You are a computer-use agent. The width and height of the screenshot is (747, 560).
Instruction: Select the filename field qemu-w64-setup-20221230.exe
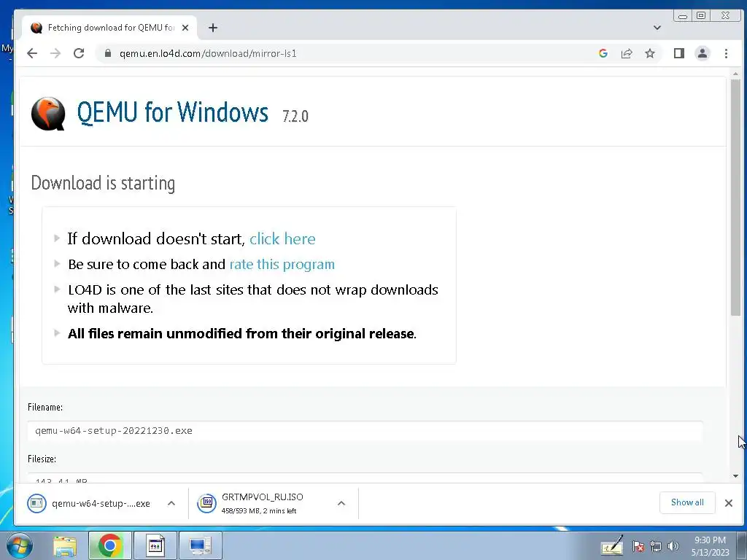coord(365,431)
